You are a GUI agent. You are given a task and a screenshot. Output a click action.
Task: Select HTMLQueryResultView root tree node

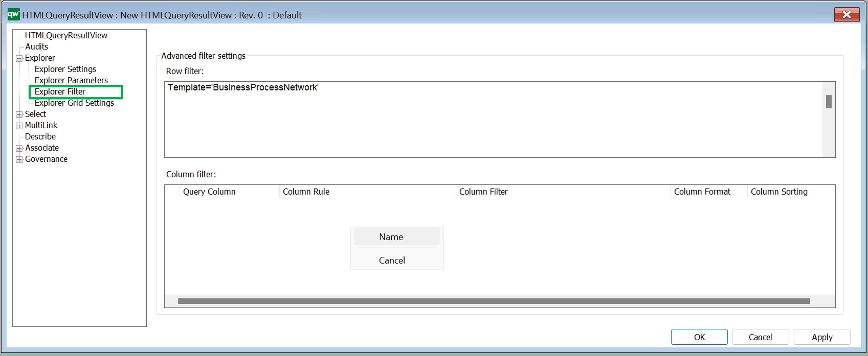[x=66, y=35]
